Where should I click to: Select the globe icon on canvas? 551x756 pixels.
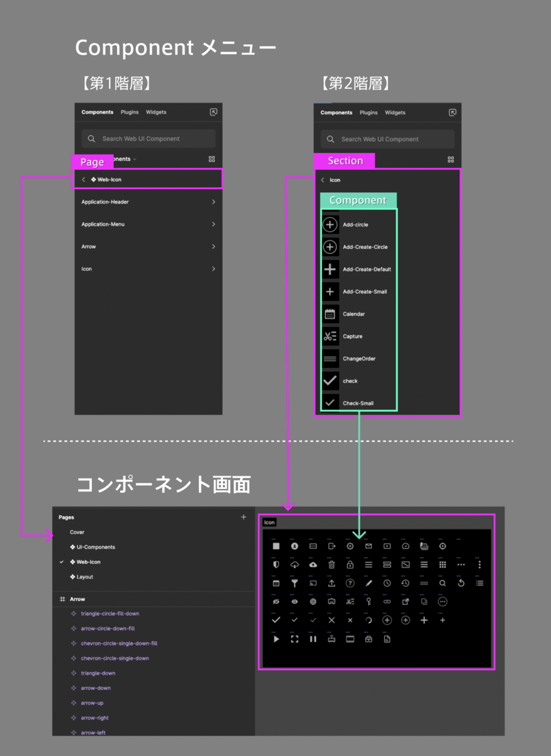(x=313, y=602)
